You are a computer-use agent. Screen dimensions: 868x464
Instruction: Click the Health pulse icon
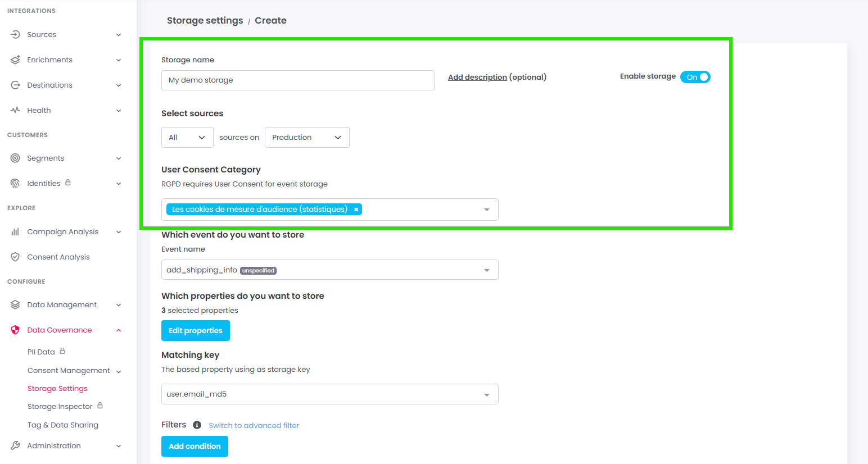point(15,110)
